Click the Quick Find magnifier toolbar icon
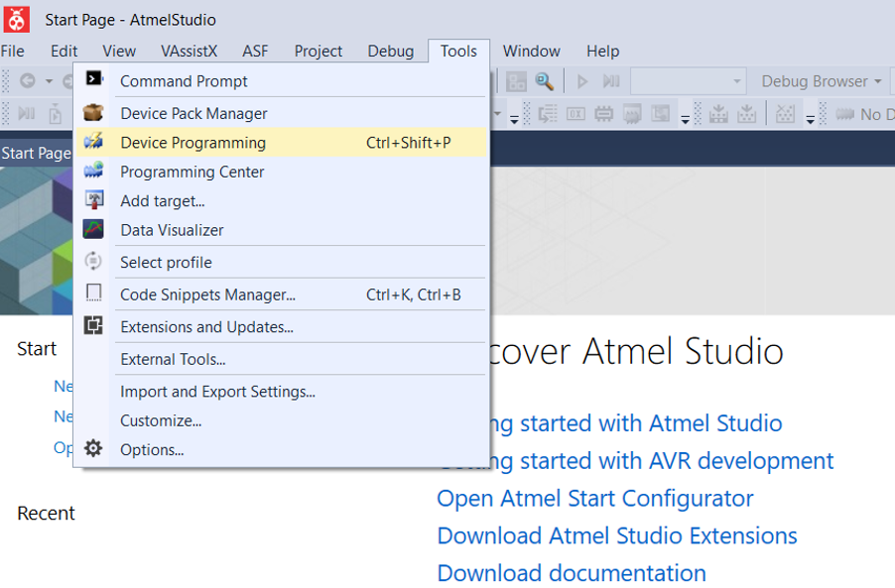This screenshot has height=588, width=895. pyautogui.click(x=543, y=81)
